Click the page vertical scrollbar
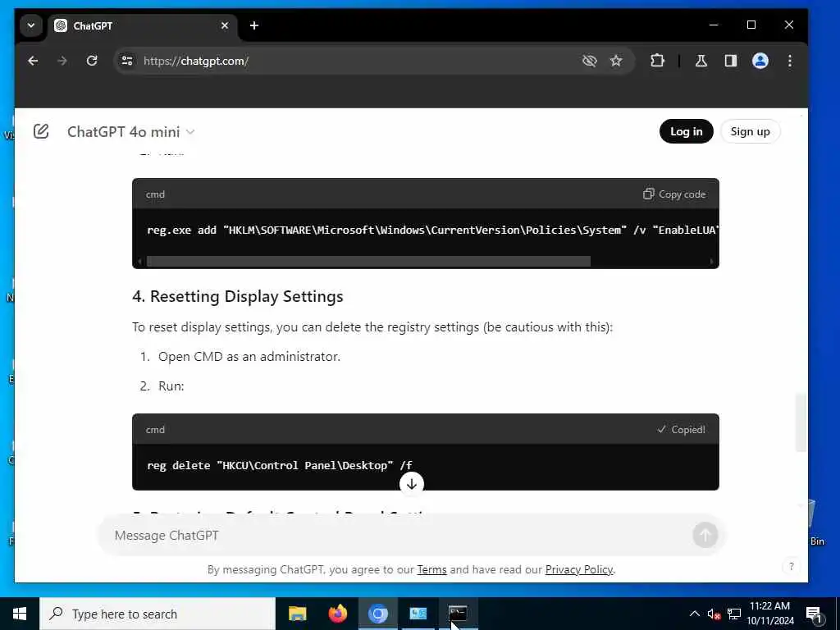 [801, 423]
